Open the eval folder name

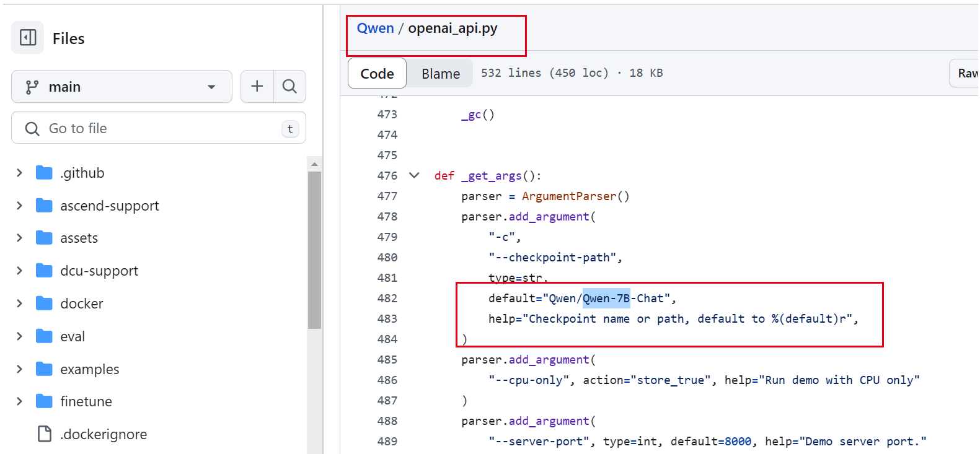pos(73,336)
